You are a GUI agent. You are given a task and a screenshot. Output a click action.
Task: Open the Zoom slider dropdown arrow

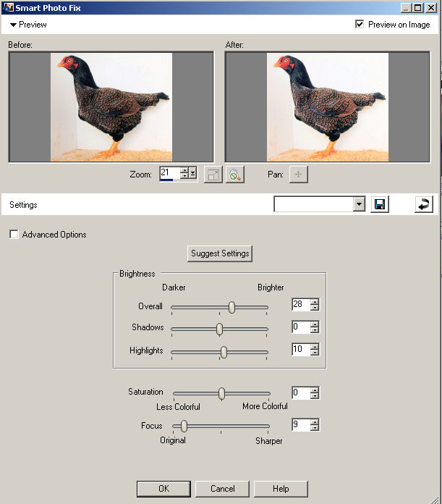[192, 173]
